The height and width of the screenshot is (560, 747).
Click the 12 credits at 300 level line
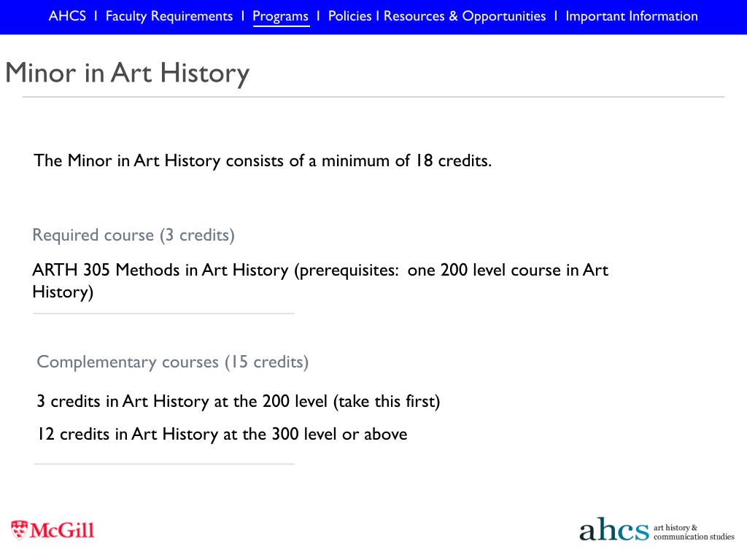[222, 435]
